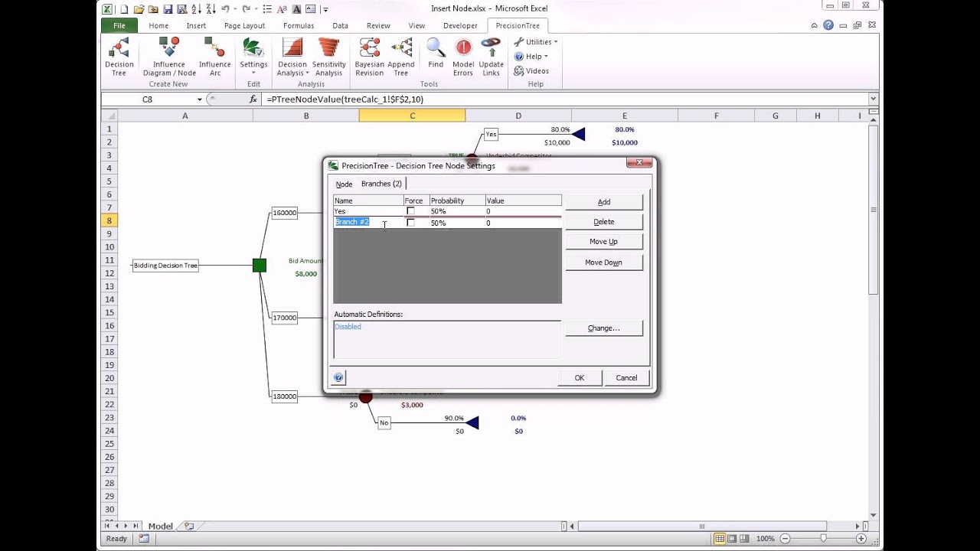
Task: Switch to the Home ribbon tab
Action: pos(158,25)
